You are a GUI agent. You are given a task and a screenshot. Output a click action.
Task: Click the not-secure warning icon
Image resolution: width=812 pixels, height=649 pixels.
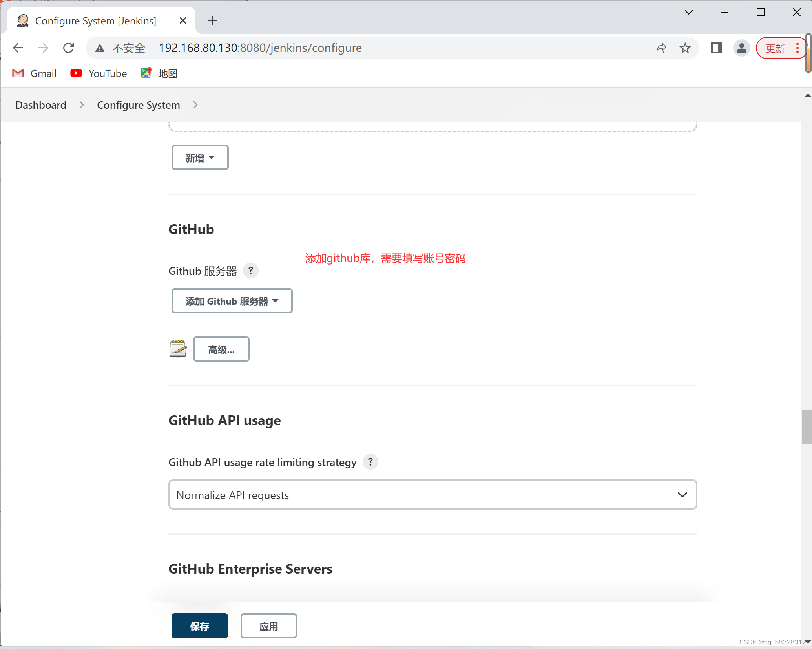point(100,48)
